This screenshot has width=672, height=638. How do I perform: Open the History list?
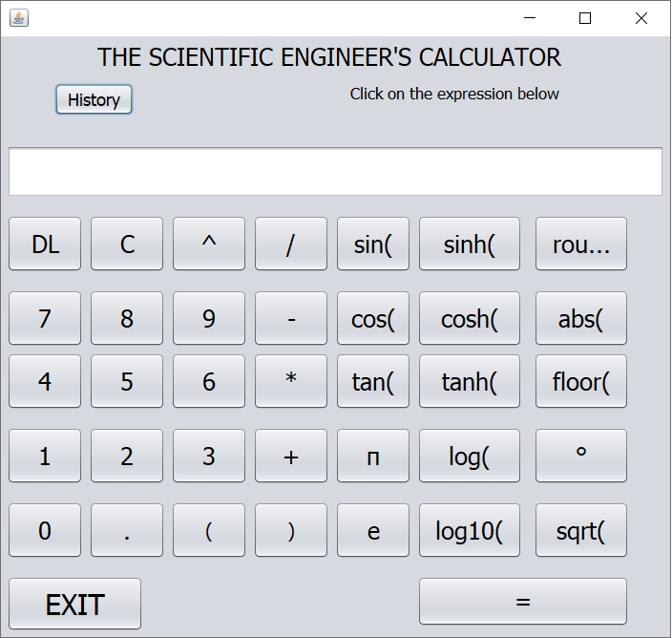pyautogui.click(x=94, y=99)
